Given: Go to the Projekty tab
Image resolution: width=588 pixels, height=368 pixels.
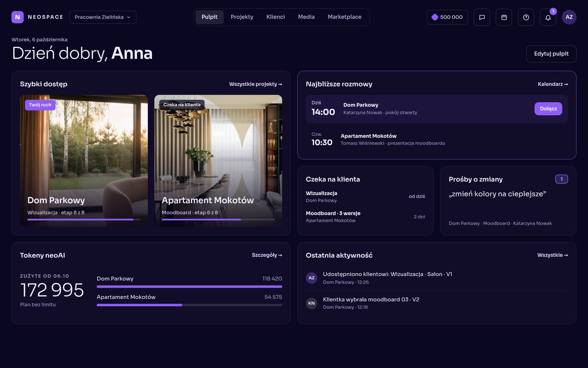Looking at the screenshot, I should tap(242, 17).
